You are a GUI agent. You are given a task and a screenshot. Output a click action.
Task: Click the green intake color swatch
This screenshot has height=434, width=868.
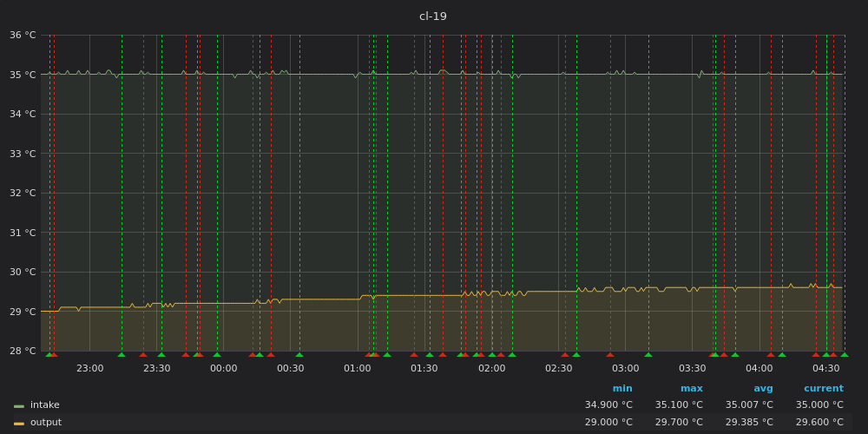[18, 406]
